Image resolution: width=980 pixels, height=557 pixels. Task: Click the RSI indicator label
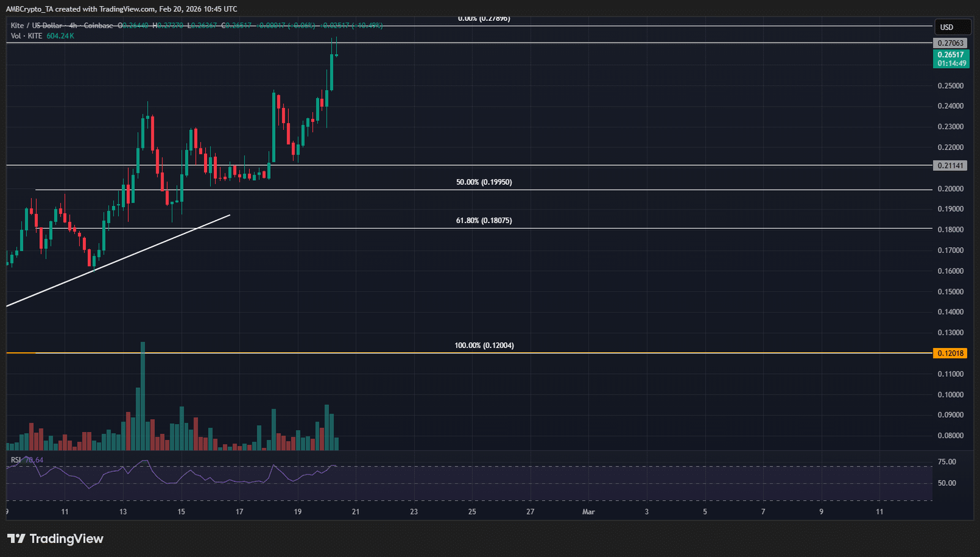click(x=16, y=460)
